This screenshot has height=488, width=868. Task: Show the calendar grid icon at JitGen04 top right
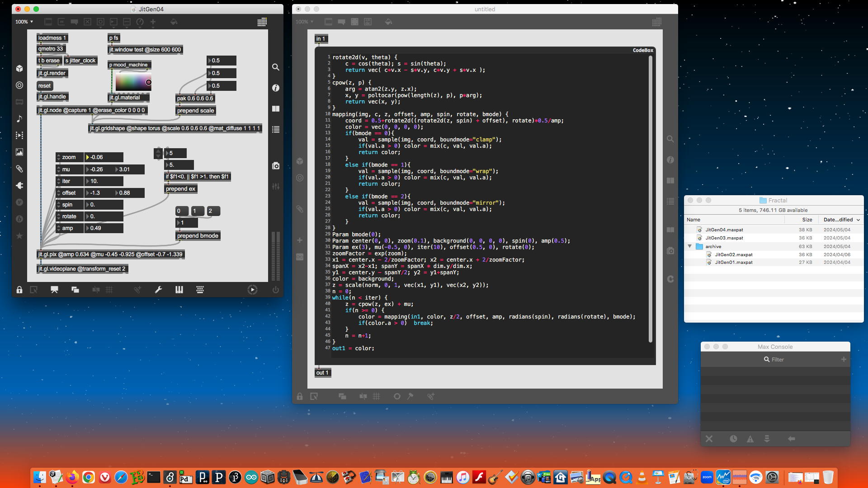[x=262, y=22]
